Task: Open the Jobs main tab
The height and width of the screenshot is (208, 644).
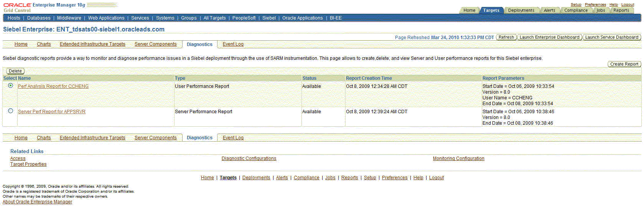Action: coord(601,10)
